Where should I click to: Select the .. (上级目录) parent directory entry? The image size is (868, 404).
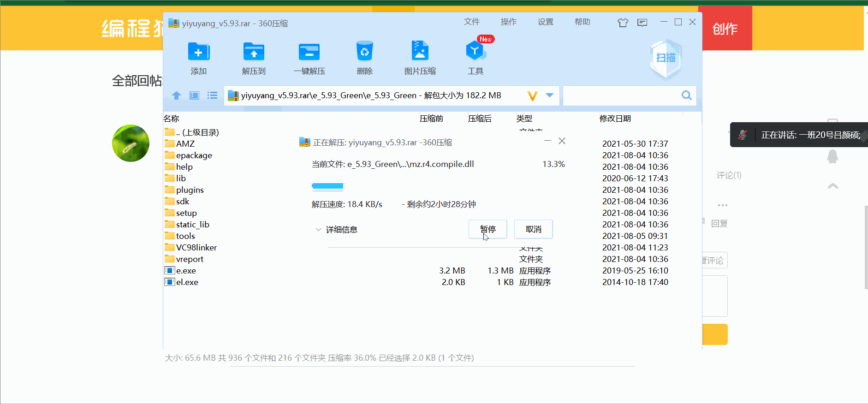192,132
